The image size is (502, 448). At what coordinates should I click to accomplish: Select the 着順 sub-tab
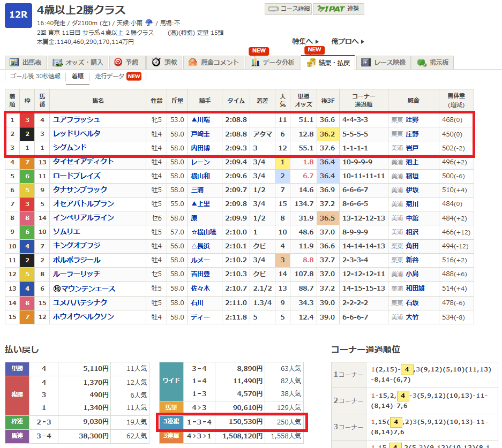[x=77, y=77]
